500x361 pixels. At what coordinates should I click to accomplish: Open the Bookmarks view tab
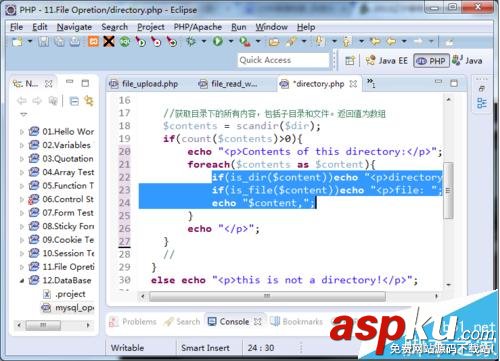pyautogui.click(x=296, y=322)
